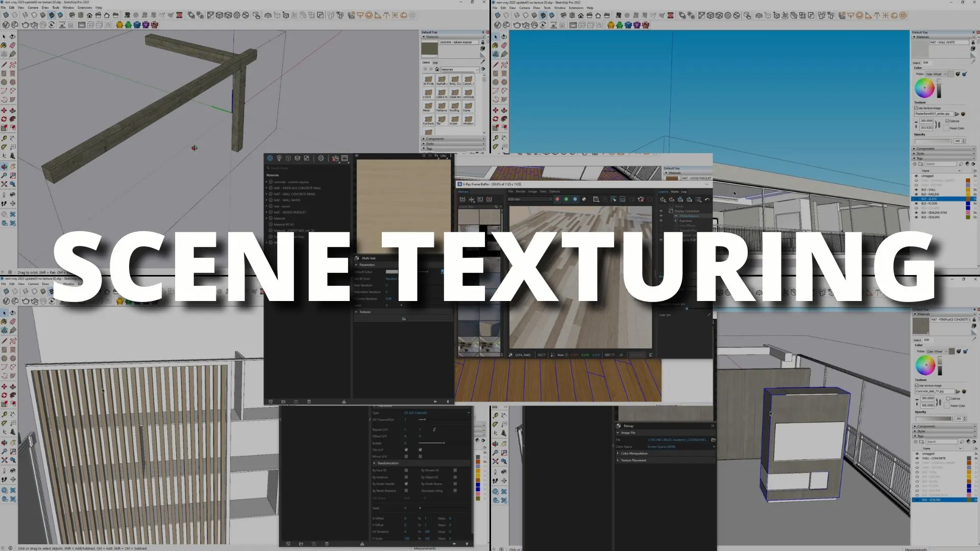Image resolution: width=980 pixels, height=551 pixels.
Task: Click the color wheel in top-right Materials tray
Action: tap(924, 88)
